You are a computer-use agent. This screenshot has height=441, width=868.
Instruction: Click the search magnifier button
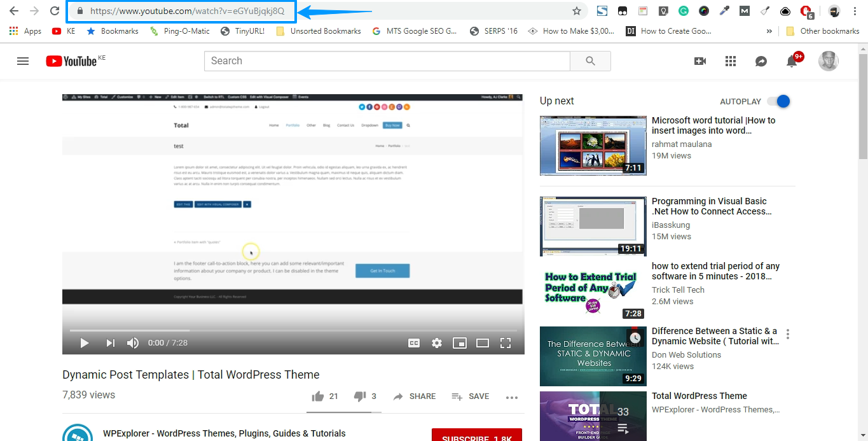[x=590, y=61]
